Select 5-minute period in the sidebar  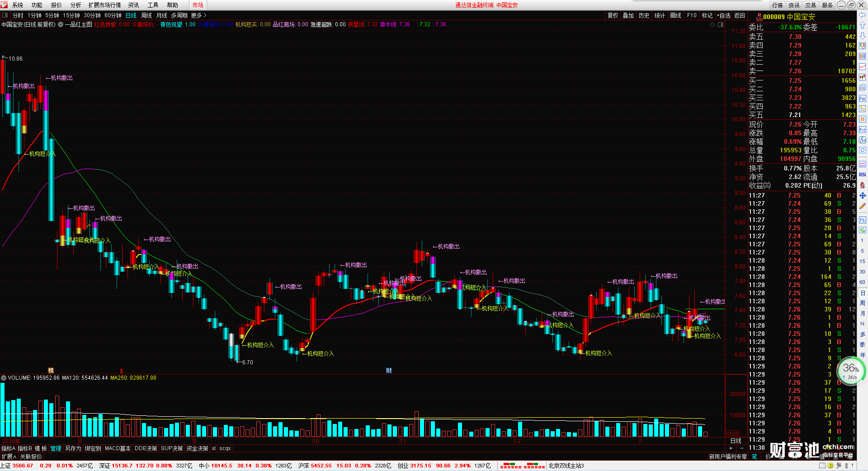coord(863,251)
